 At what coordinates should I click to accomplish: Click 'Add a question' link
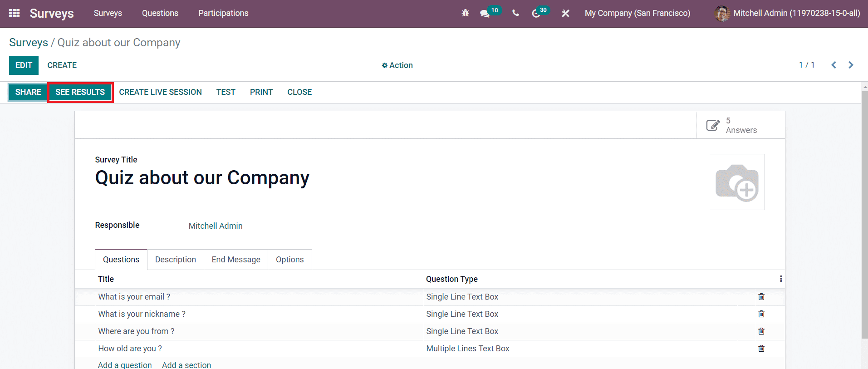click(125, 365)
